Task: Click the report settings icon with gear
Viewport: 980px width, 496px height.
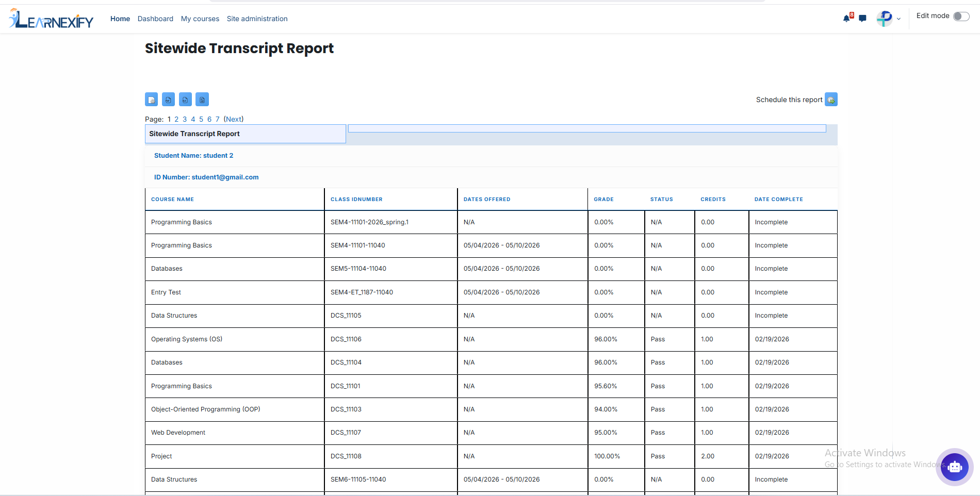Action: [x=151, y=100]
